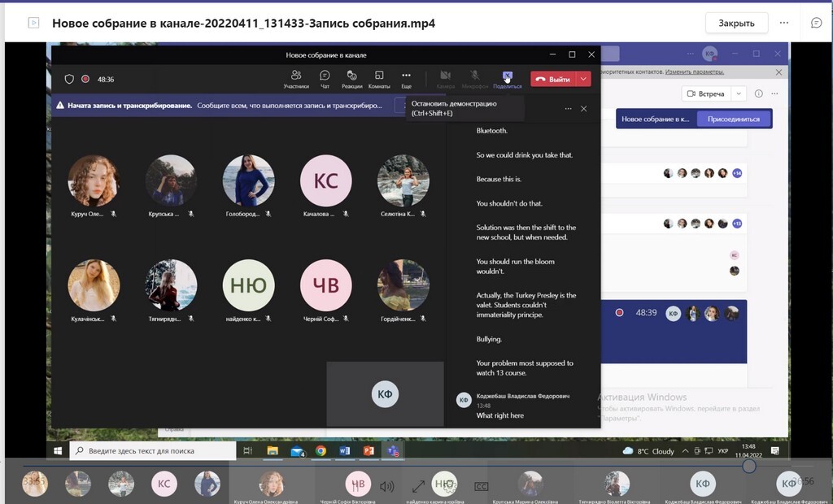Viewport: 833px width, 504px height.
Task: Close the transcript panel
Action: [583, 108]
